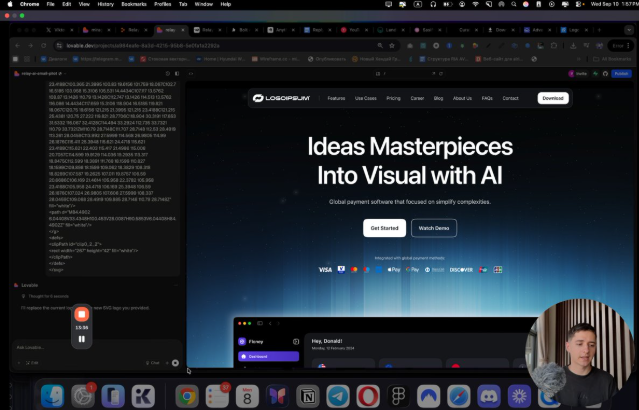Show the Lovable chat history clock icon
The image size is (639, 410).
[x=167, y=74]
